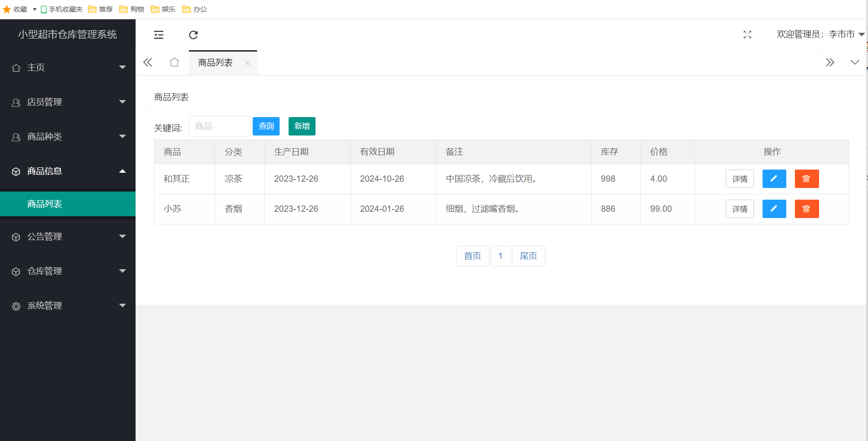Click the delete trash icon for 小苏
868x441 pixels.
[x=807, y=209]
